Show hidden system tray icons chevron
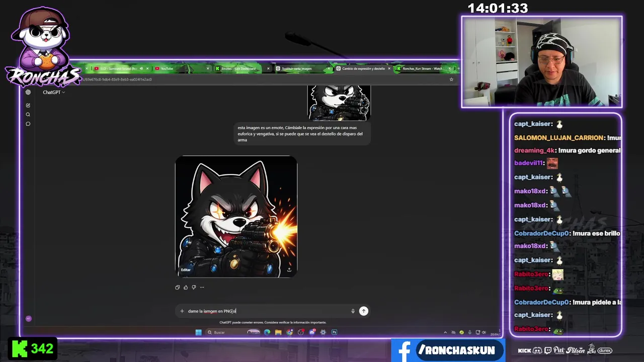The image size is (644, 362). click(x=445, y=332)
